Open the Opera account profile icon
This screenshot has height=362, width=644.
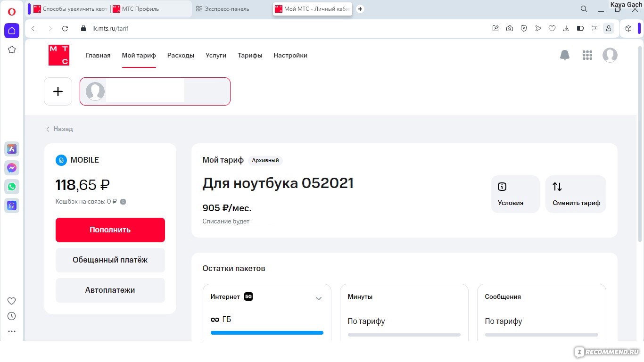[x=609, y=29]
